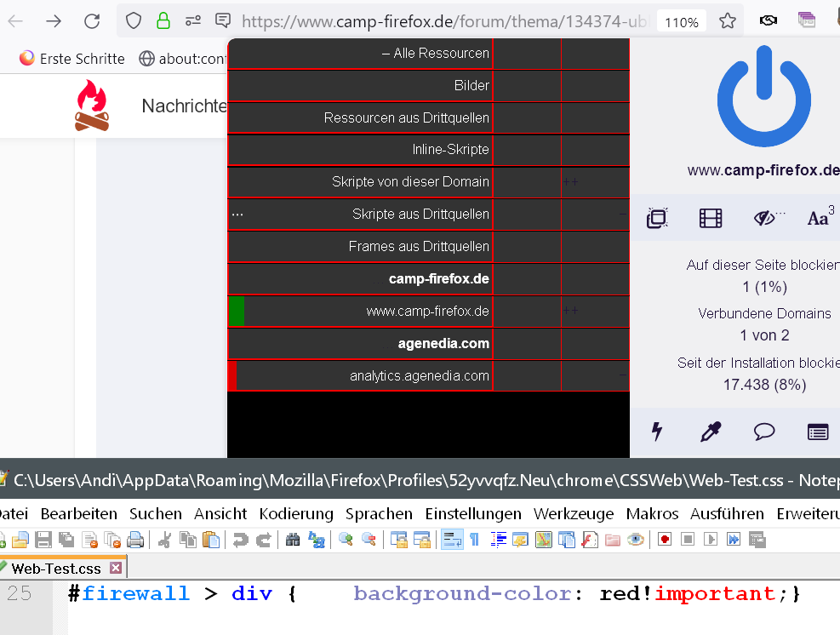
Task: Click the Camp Firefox campfire logo
Action: [92, 106]
